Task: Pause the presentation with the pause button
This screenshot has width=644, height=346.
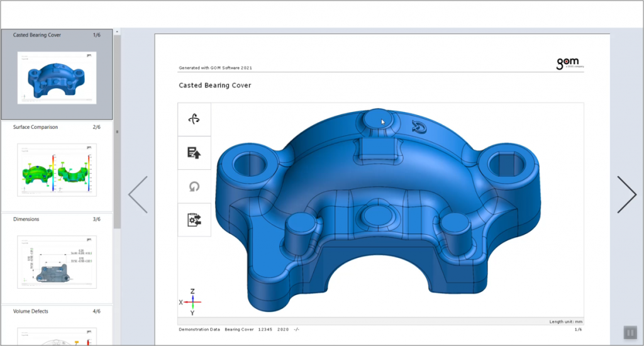Action: tap(630, 332)
